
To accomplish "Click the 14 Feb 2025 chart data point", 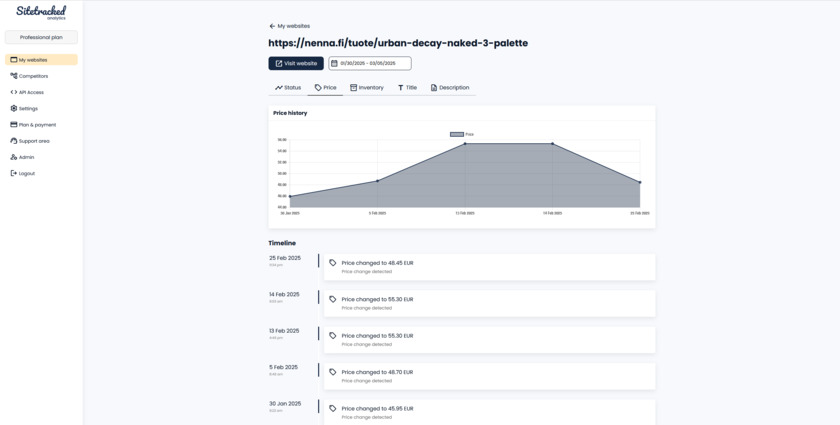I will click(x=552, y=144).
